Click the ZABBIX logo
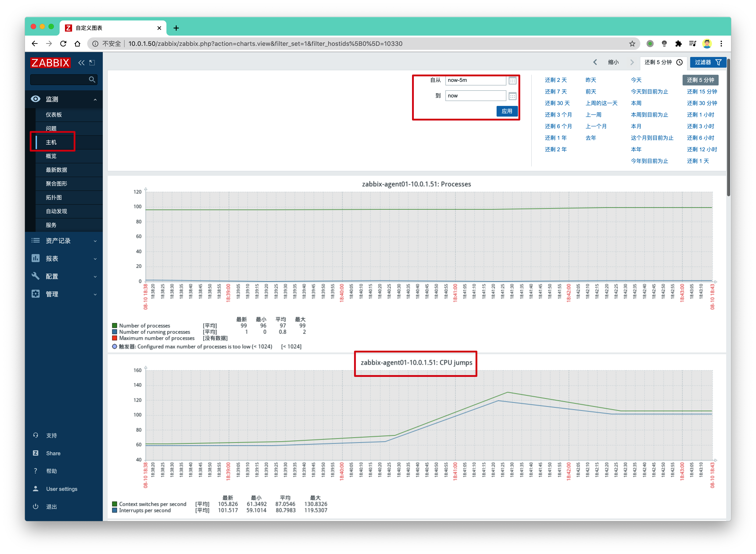 click(50, 63)
